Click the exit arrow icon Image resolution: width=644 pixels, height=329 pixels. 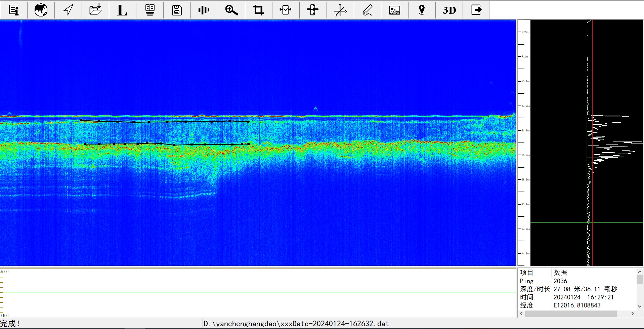click(x=476, y=10)
